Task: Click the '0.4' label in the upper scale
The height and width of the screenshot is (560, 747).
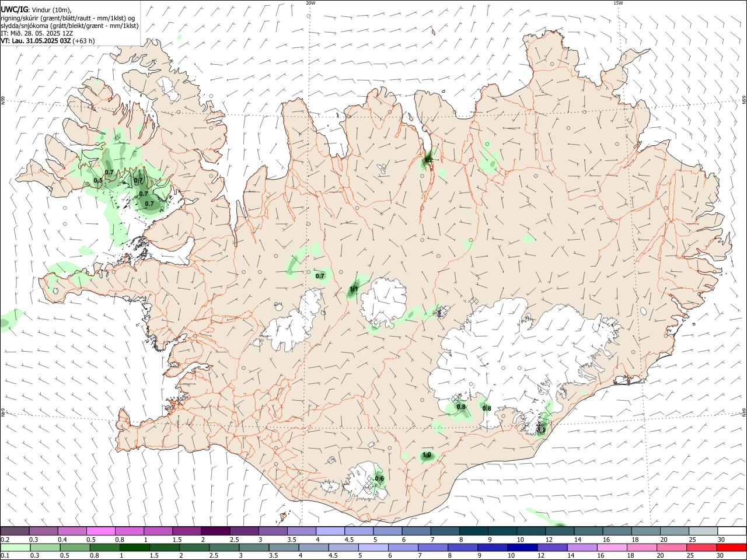Action: click(x=62, y=540)
